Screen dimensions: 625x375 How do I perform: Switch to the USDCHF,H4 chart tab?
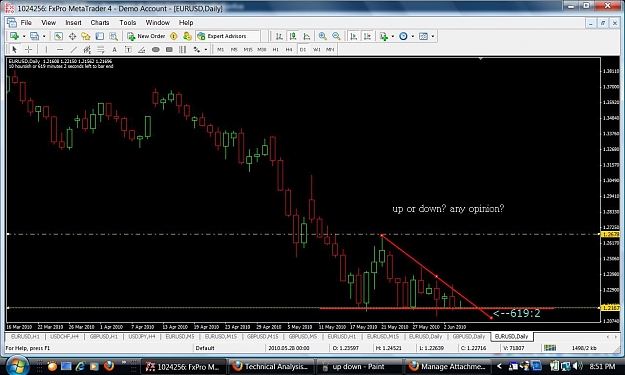pyautogui.click(x=65, y=337)
